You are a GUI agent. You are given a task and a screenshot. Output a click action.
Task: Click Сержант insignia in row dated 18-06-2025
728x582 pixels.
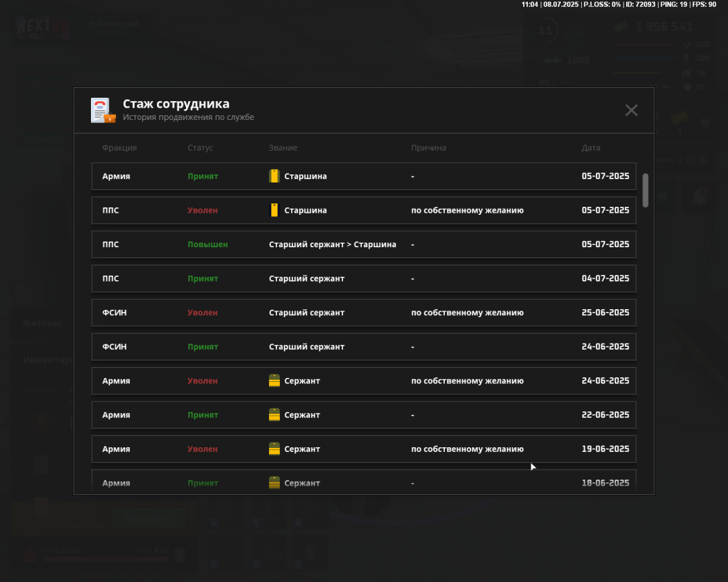coord(274,483)
